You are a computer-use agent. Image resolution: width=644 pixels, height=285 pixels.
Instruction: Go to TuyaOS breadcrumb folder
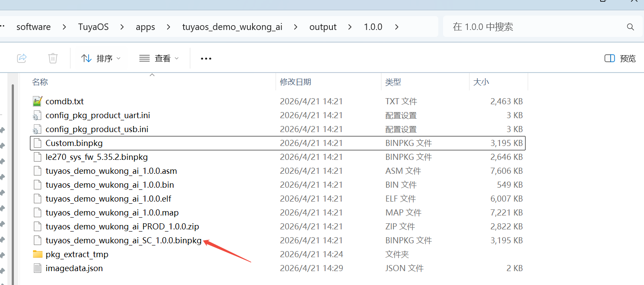[93, 27]
